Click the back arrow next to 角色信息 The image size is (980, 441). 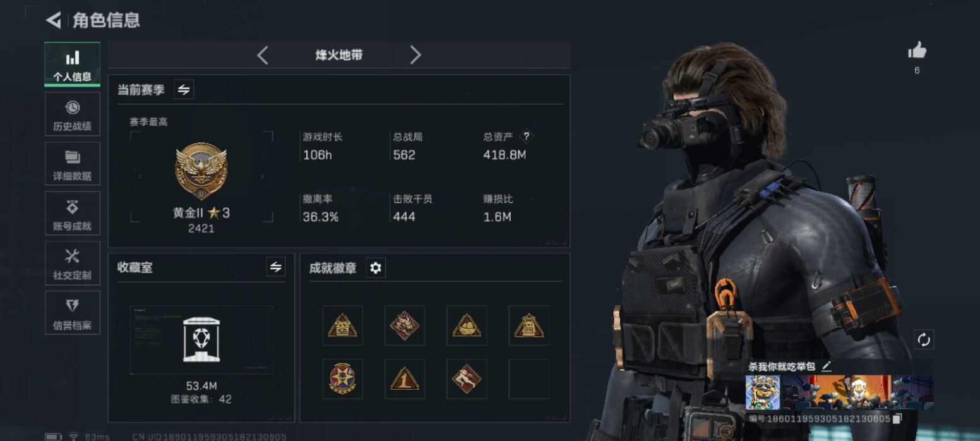54,20
